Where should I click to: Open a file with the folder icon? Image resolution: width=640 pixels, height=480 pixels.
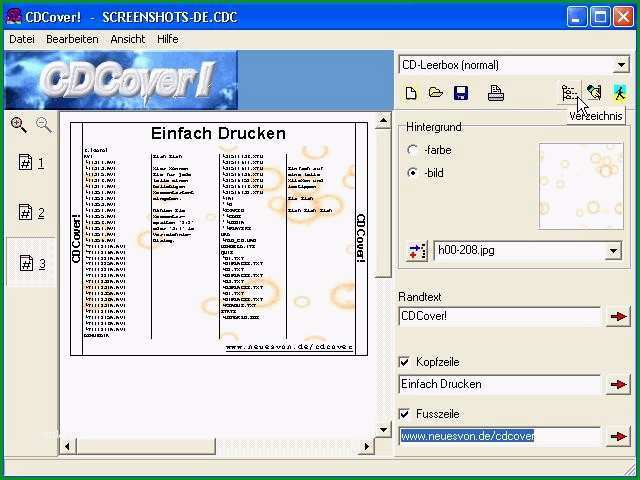click(x=436, y=93)
